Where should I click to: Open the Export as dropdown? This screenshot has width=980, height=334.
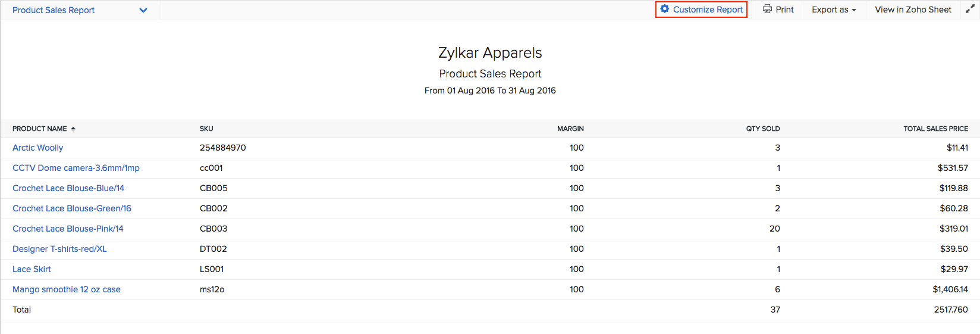[x=834, y=10]
